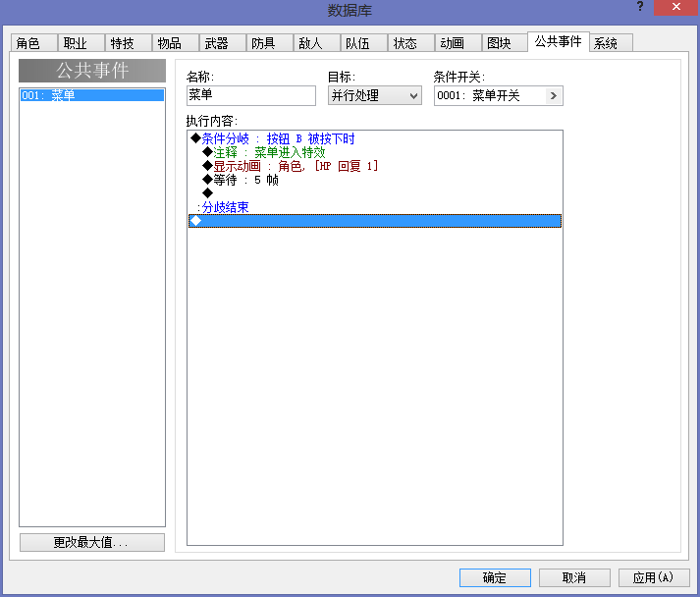Select the highlighted empty command row
Viewport: 700px width, 597px height.
click(x=375, y=221)
